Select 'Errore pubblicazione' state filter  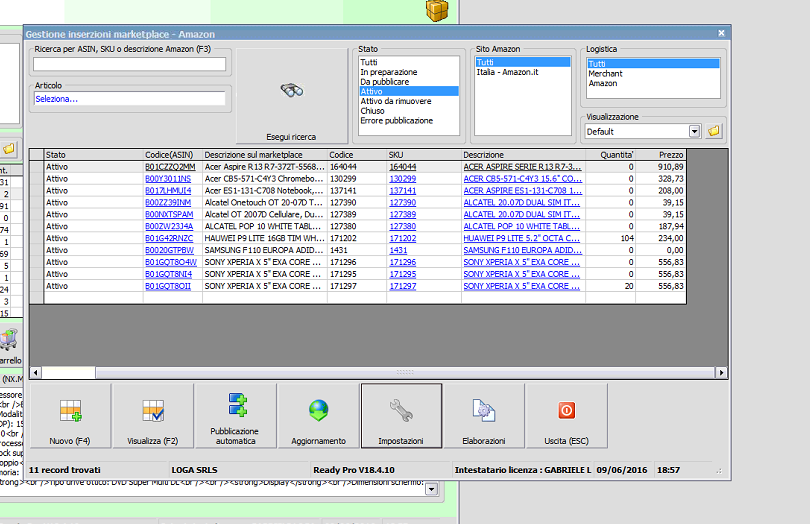tap(397, 120)
